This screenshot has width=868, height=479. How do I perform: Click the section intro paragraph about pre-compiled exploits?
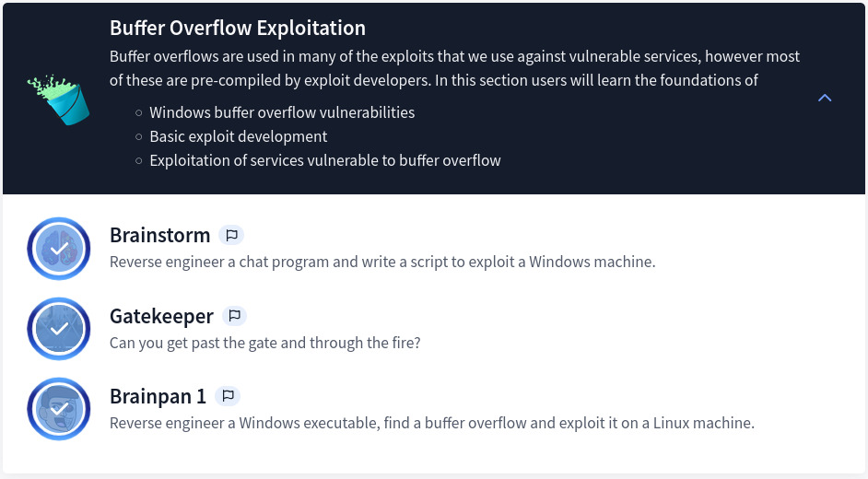tap(454, 68)
